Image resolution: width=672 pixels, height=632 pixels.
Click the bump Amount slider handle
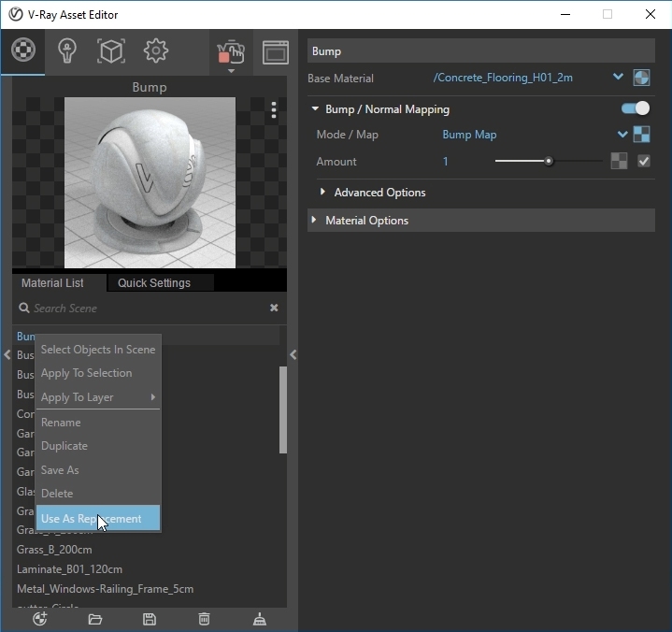(x=549, y=161)
